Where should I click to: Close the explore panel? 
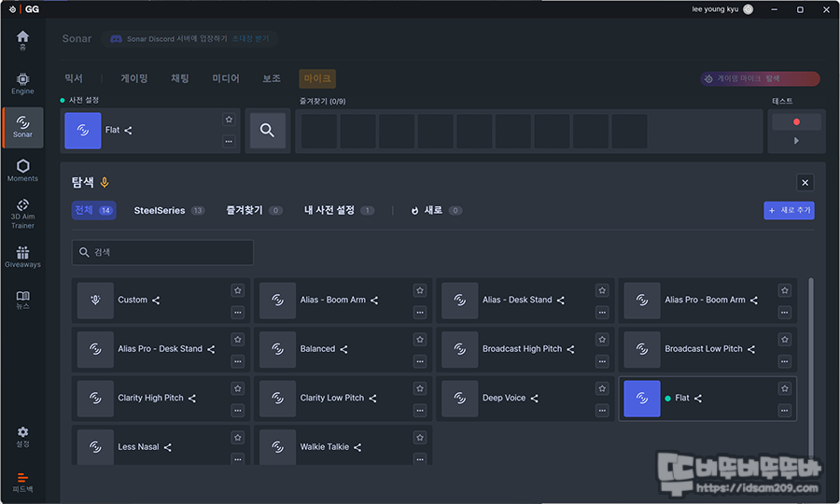coord(805,183)
